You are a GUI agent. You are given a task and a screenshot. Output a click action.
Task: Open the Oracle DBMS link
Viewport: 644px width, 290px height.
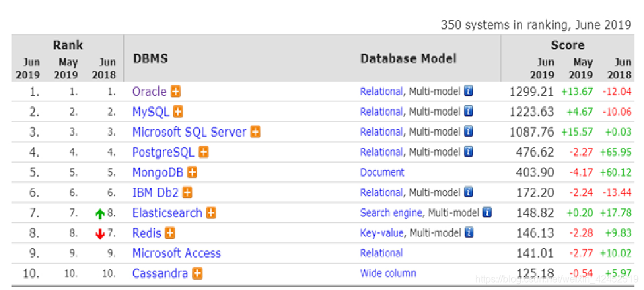click(x=149, y=91)
